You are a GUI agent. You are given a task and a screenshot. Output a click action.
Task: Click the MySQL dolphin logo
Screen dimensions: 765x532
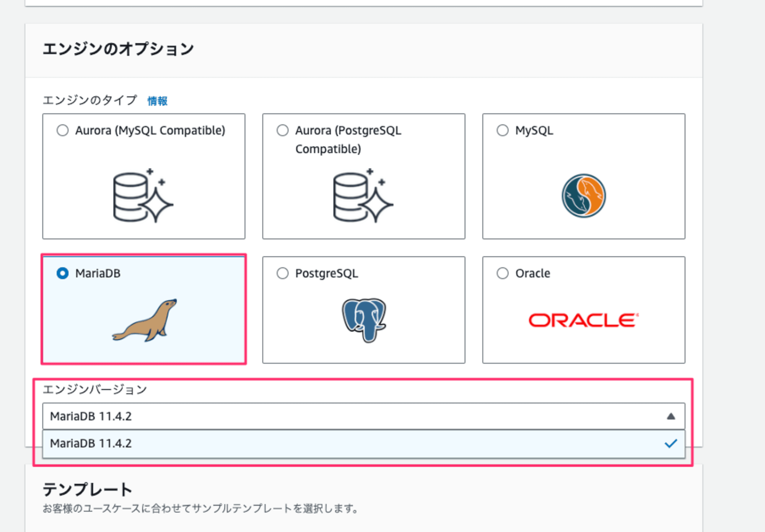583,196
